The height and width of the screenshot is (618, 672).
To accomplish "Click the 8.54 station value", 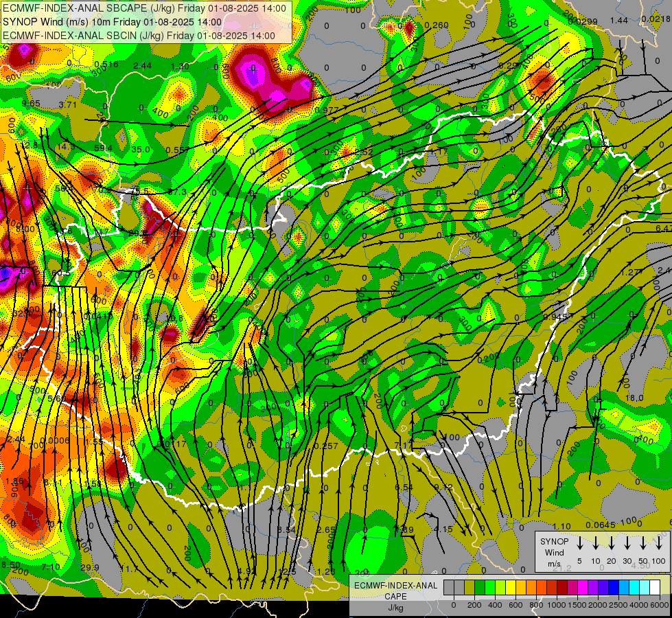I will (286, 529).
